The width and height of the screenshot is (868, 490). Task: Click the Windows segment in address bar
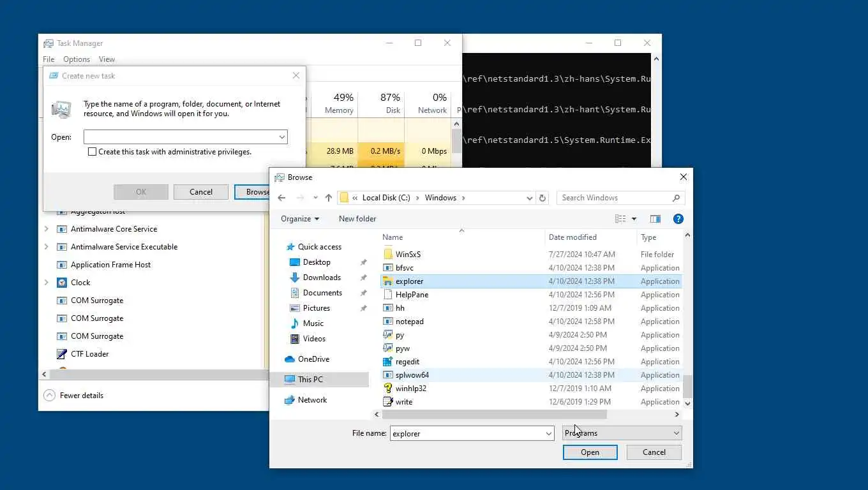pyautogui.click(x=440, y=198)
